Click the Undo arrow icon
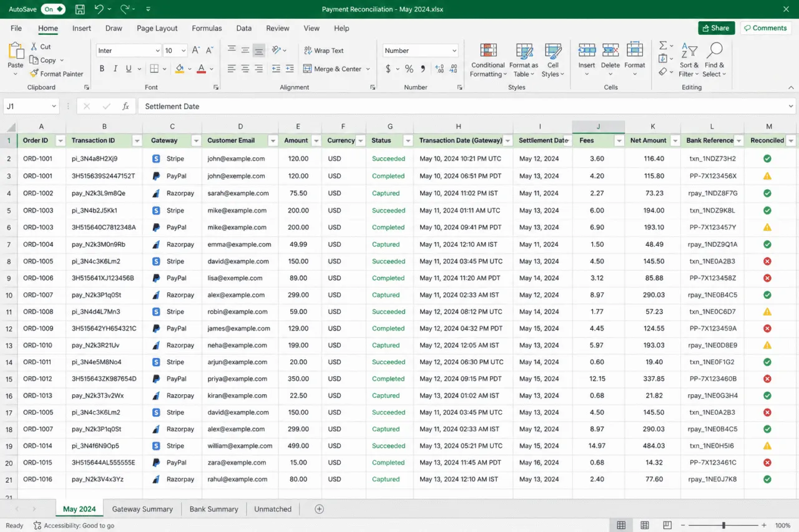This screenshot has height=532, width=799. pyautogui.click(x=99, y=9)
